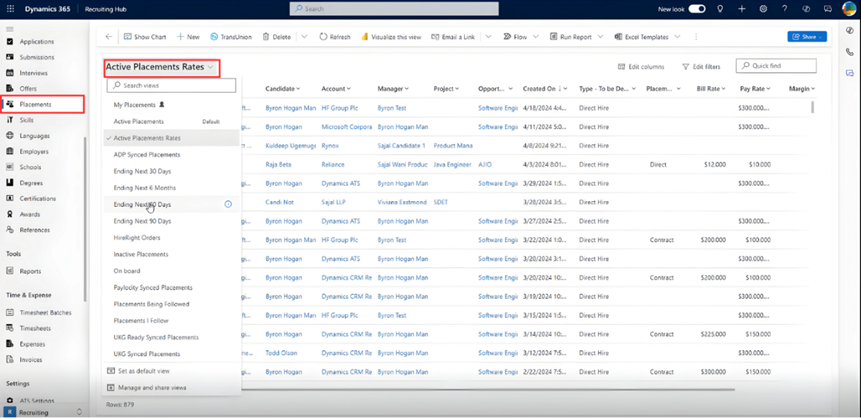The height and width of the screenshot is (419, 861).
Task: Sort by the Created On column header
Action: click(546, 88)
